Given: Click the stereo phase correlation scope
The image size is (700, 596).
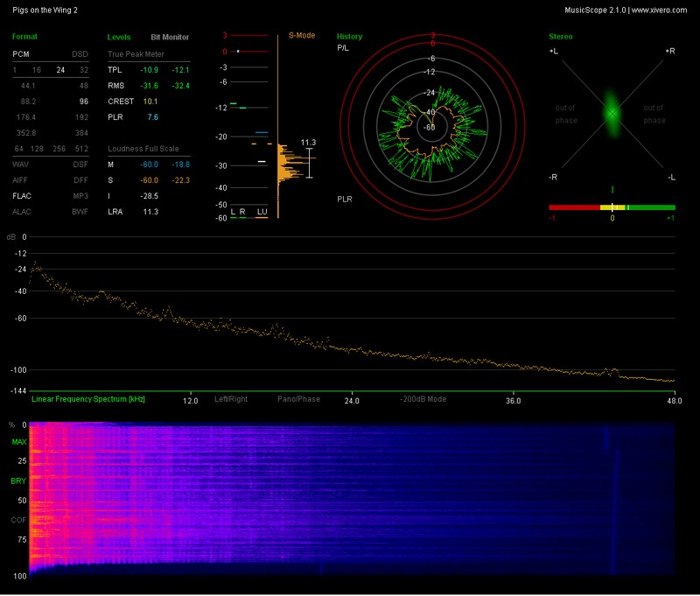Looking at the screenshot, I should [x=612, y=115].
